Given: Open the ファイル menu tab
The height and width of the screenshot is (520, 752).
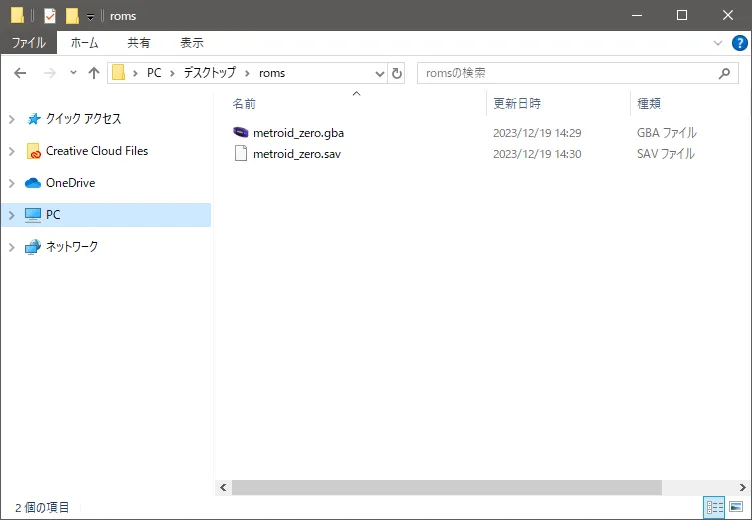Looking at the screenshot, I should click(28, 43).
